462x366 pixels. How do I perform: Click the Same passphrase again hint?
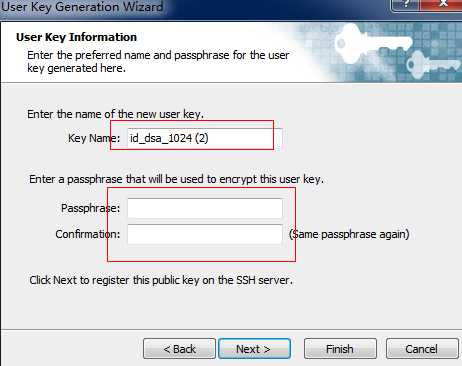[349, 234]
